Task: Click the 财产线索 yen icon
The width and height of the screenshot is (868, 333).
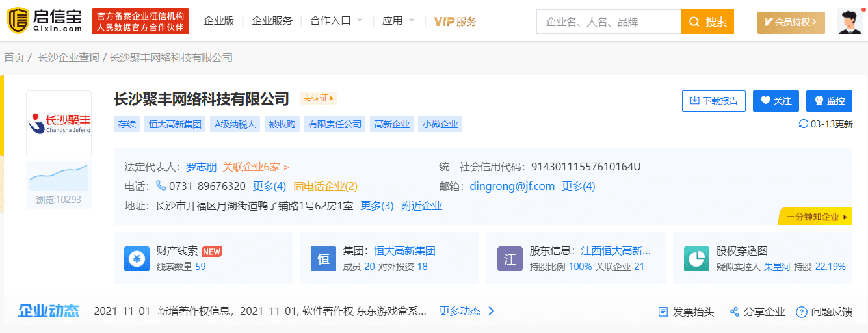Action: coord(137,259)
